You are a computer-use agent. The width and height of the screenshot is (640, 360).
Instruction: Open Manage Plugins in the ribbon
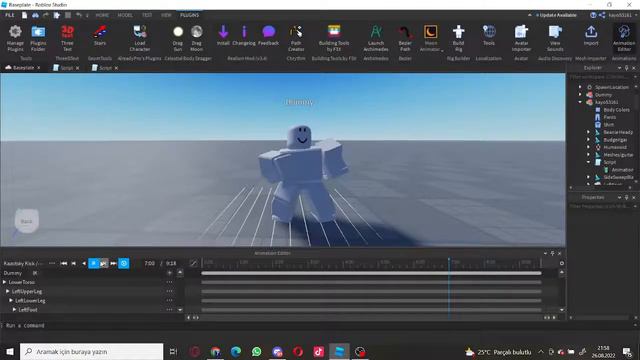(x=15, y=38)
